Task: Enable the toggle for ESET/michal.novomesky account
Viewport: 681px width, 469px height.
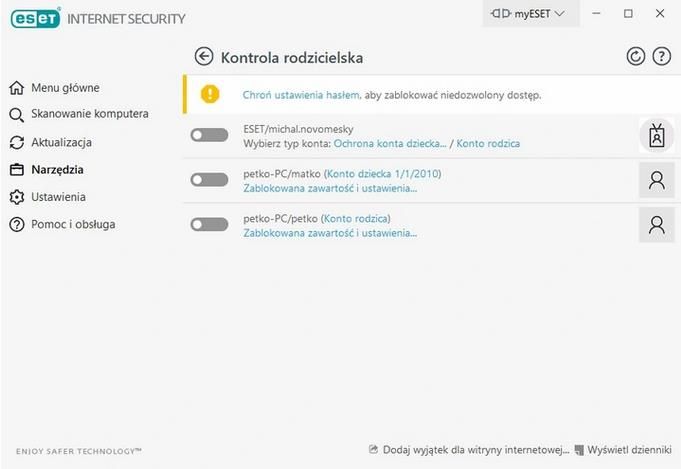Action: click(x=209, y=135)
